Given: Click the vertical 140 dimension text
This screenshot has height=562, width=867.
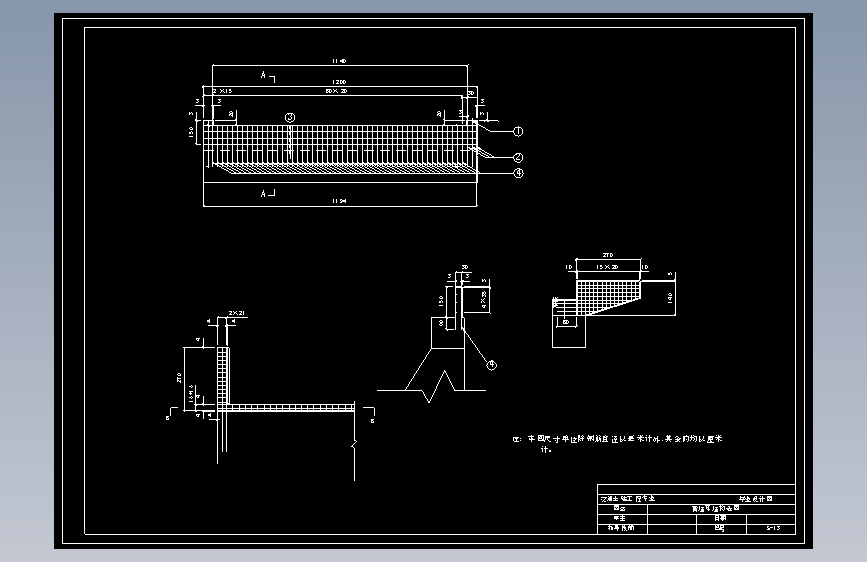Looking at the screenshot, I should 670,298.
